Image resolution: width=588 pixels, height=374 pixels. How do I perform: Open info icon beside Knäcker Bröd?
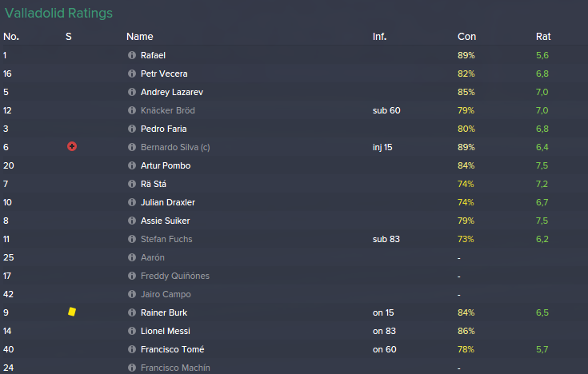tap(132, 110)
